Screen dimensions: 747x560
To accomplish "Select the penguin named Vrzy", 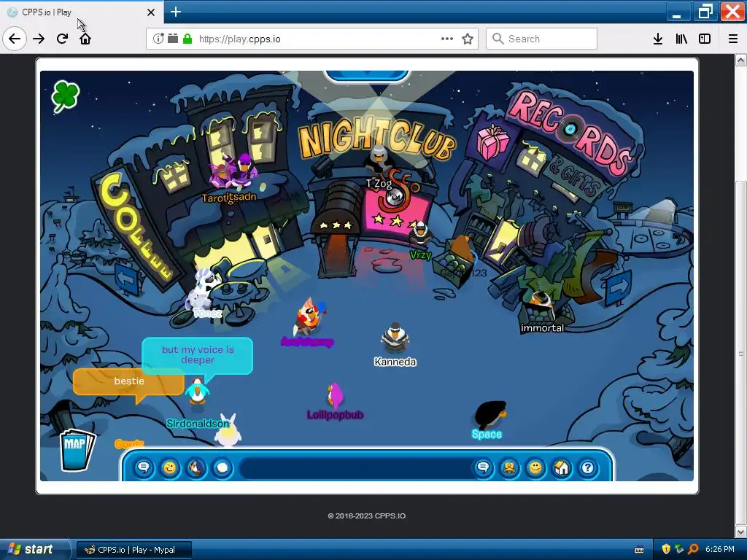I will 420,234.
